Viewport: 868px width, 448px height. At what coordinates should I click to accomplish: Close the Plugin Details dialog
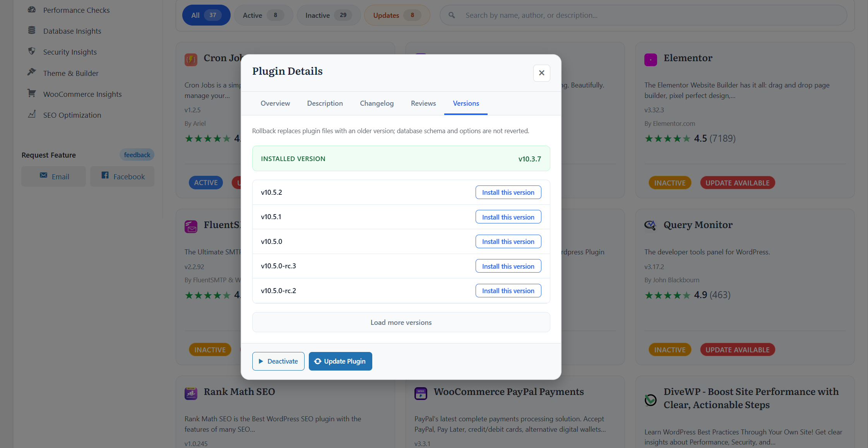click(x=542, y=73)
